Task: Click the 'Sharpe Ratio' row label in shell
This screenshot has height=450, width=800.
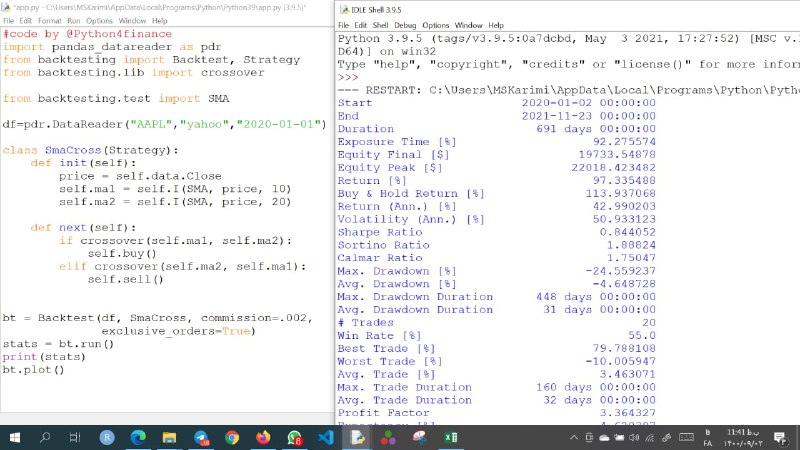Action: click(x=380, y=232)
